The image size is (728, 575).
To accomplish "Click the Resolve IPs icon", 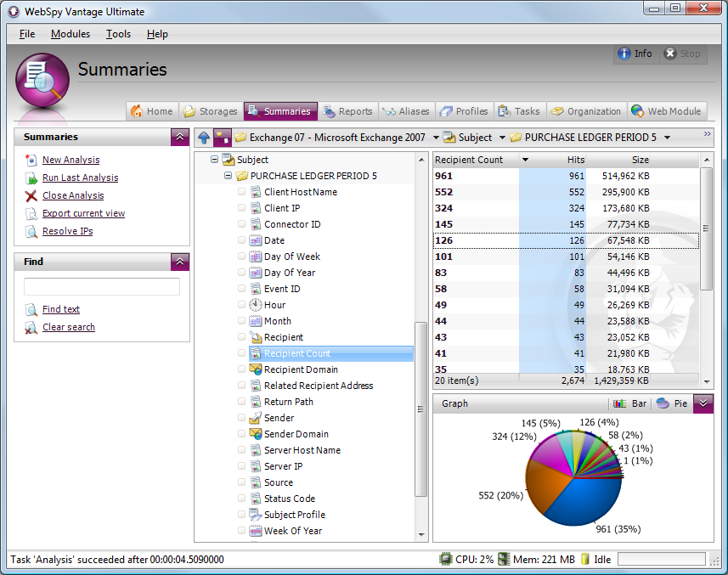I will [31, 232].
